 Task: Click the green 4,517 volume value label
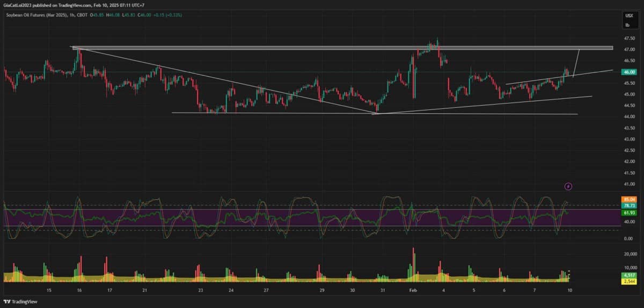(630, 275)
